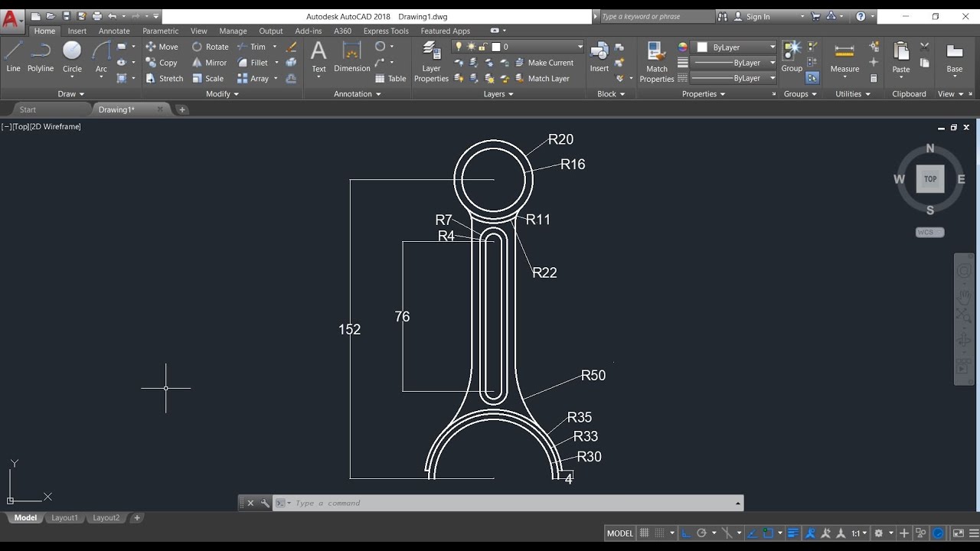Toggle object snap tracking in status bar

tap(753, 533)
